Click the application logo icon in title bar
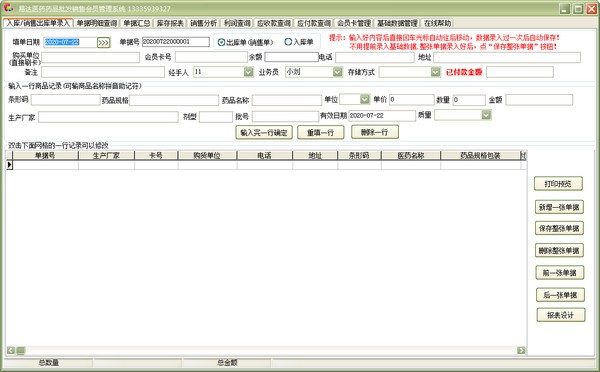 pyautogui.click(x=8, y=8)
